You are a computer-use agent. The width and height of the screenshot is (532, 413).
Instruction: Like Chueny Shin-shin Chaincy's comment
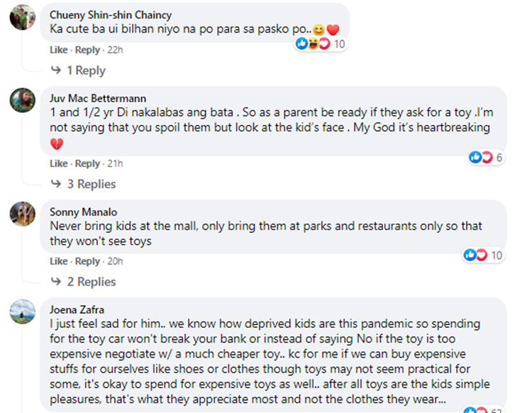coord(59,50)
